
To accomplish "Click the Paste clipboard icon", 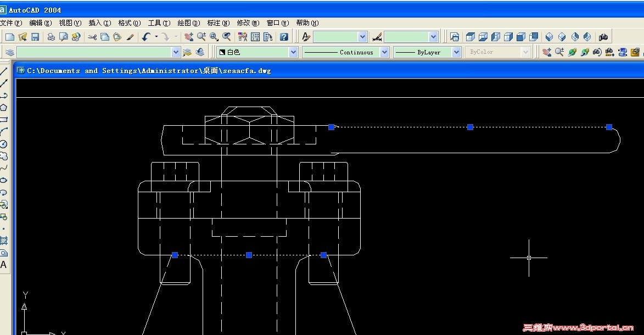I will (x=117, y=37).
